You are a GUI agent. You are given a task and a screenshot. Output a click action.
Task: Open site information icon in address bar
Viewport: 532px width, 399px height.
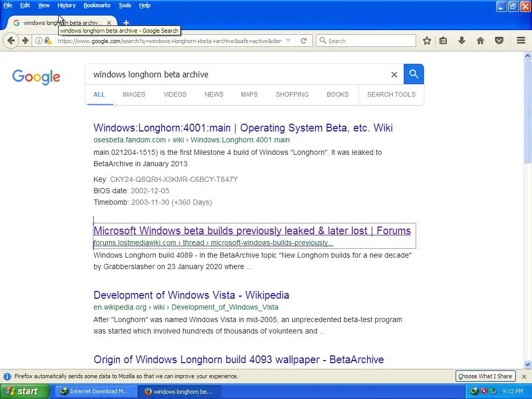tap(38, 41)
